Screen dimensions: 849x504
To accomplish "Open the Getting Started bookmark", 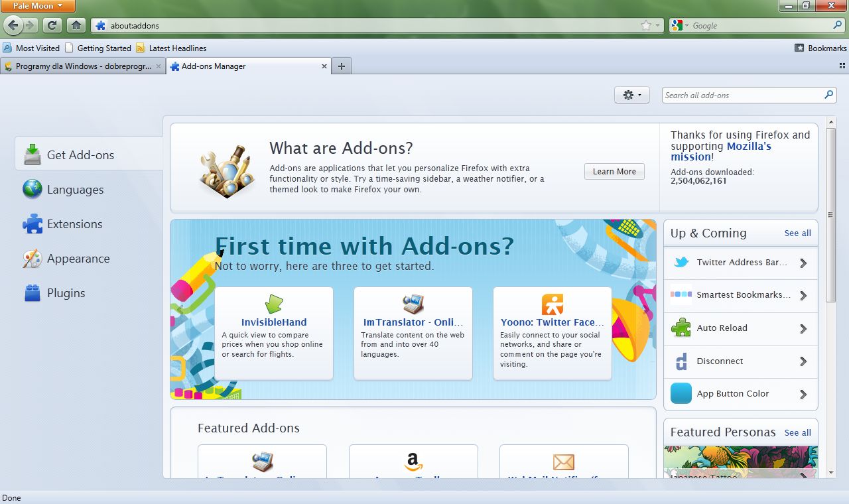I will tap(98, 48).
